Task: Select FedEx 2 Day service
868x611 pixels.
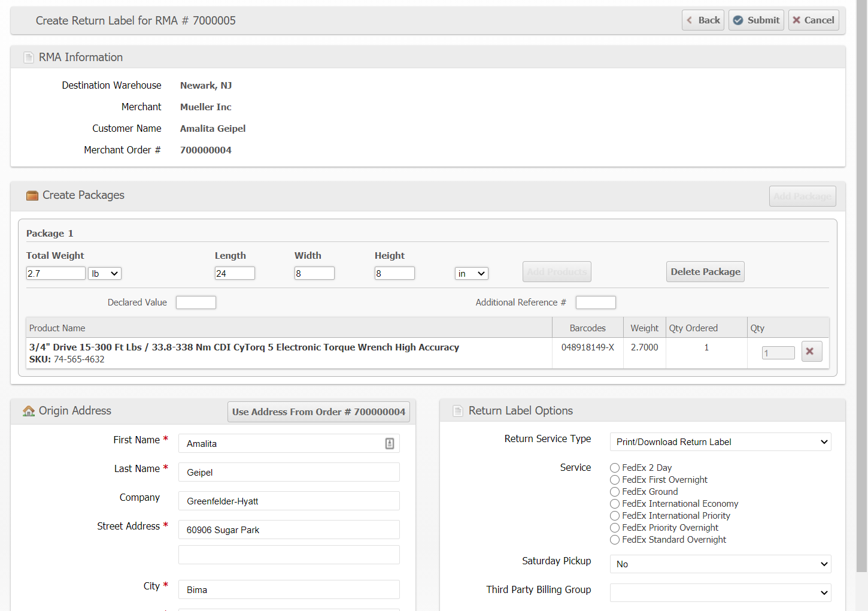Action: point(615,468)
